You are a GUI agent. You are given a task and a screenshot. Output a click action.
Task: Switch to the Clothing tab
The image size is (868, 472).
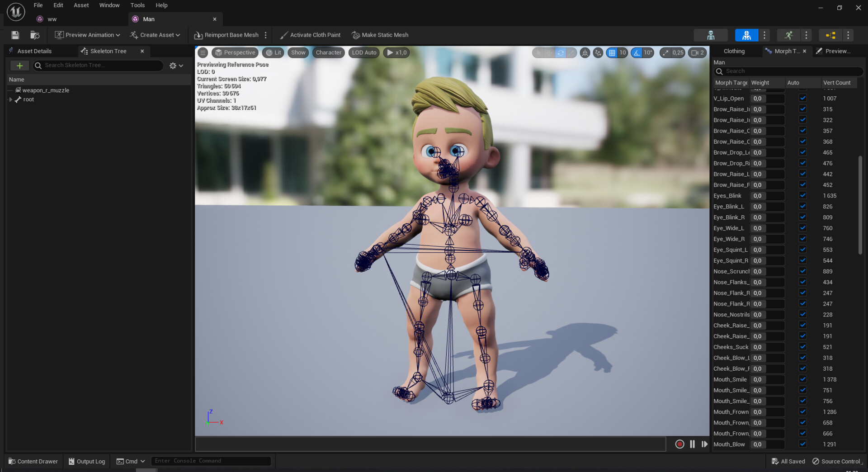(x=734, y=51)
